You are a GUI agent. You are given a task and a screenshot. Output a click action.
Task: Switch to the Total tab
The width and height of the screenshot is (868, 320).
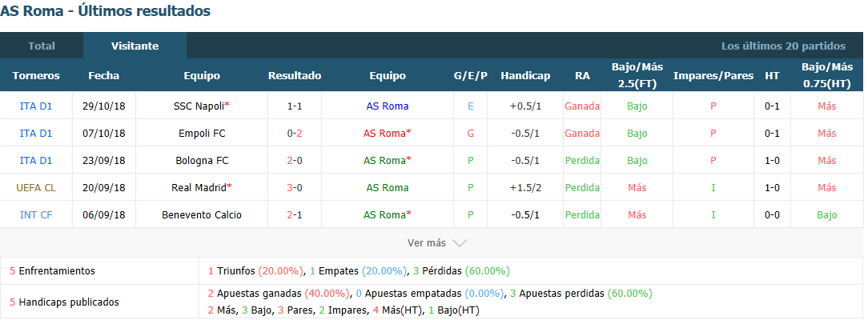coord(42,46)
